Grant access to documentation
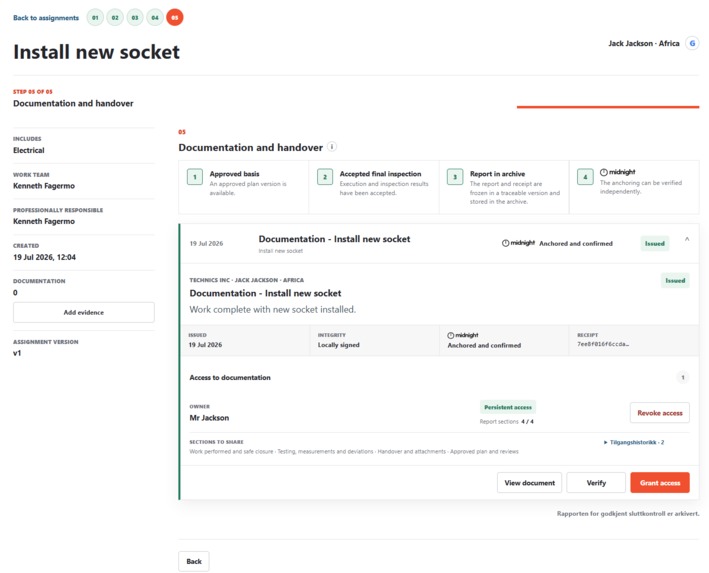 tap(660, 483)
